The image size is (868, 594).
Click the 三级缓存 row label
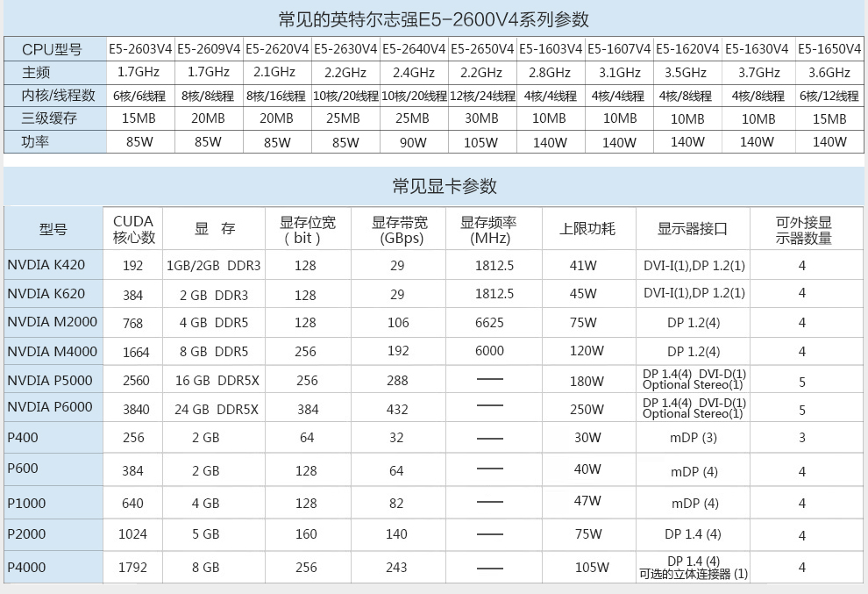point(49,118)
